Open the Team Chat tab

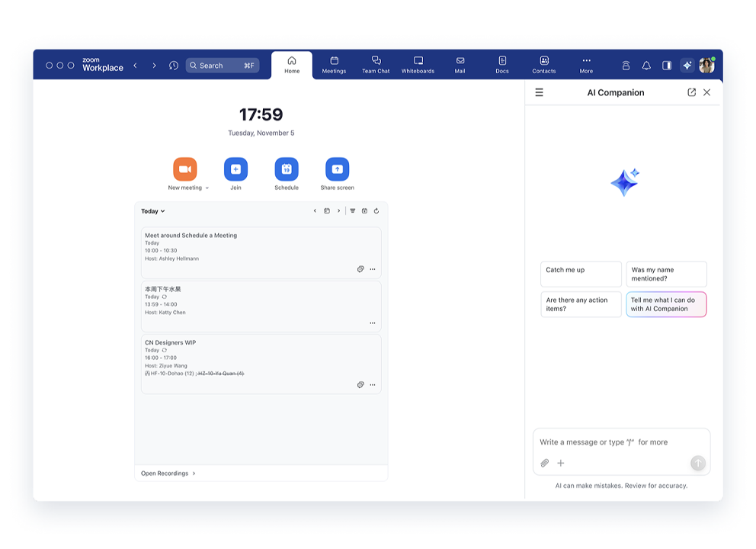pos(376,65)
